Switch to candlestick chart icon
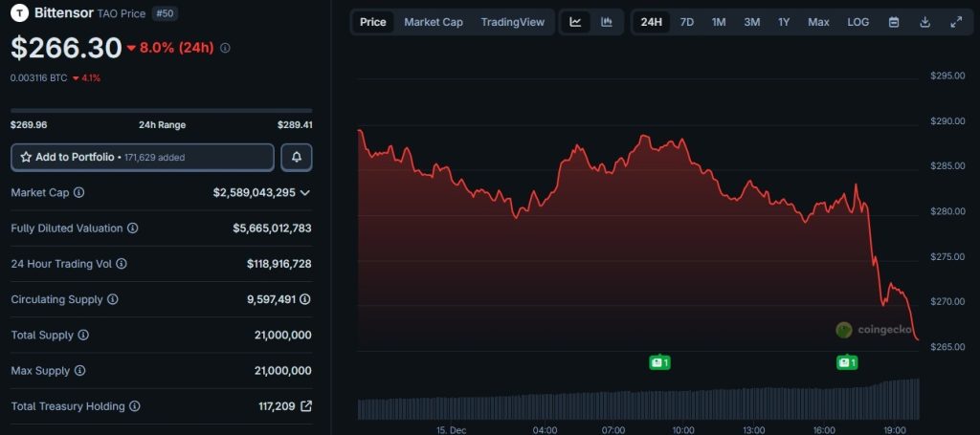This screenshot has height=435, width=980. (607, 22)
